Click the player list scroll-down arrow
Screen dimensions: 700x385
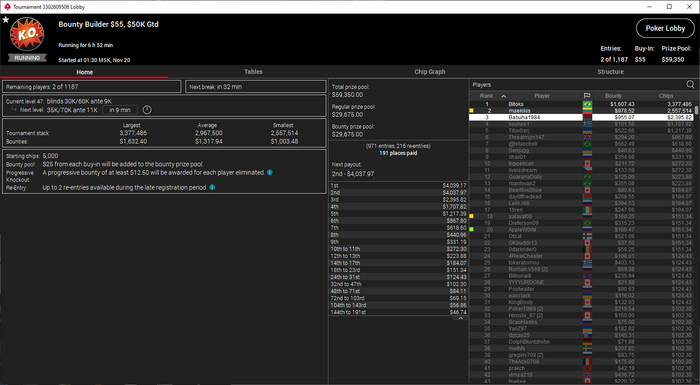(x=696, y=381)
